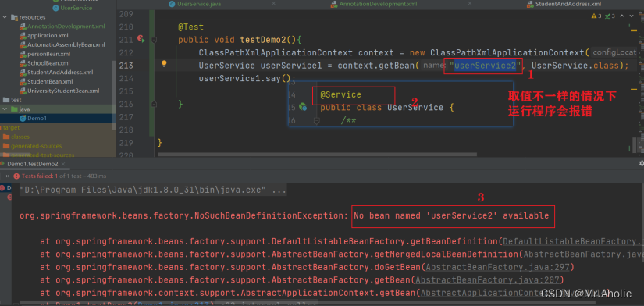Viewport: 644px width, 306px height.
Task: Click the resources folder icon
Action: tap(14, 17)
